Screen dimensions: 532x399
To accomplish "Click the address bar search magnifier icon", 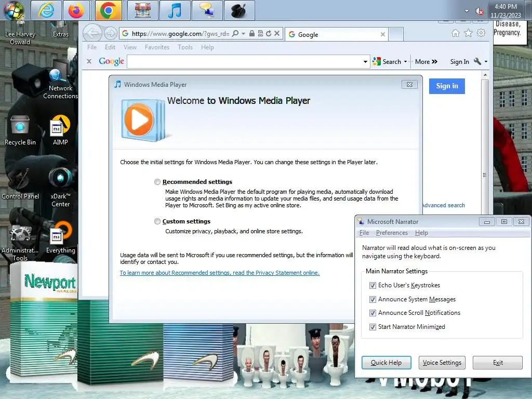I will [235, 33].
